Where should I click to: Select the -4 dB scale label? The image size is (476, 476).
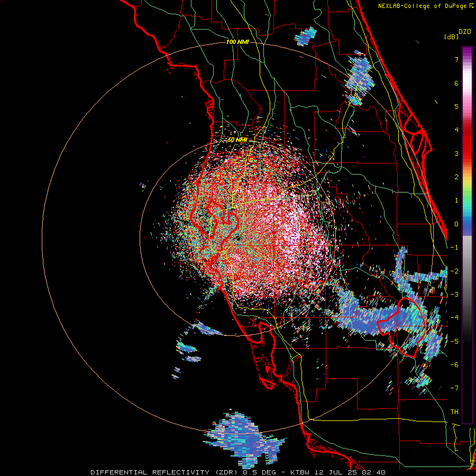(454, 318)
